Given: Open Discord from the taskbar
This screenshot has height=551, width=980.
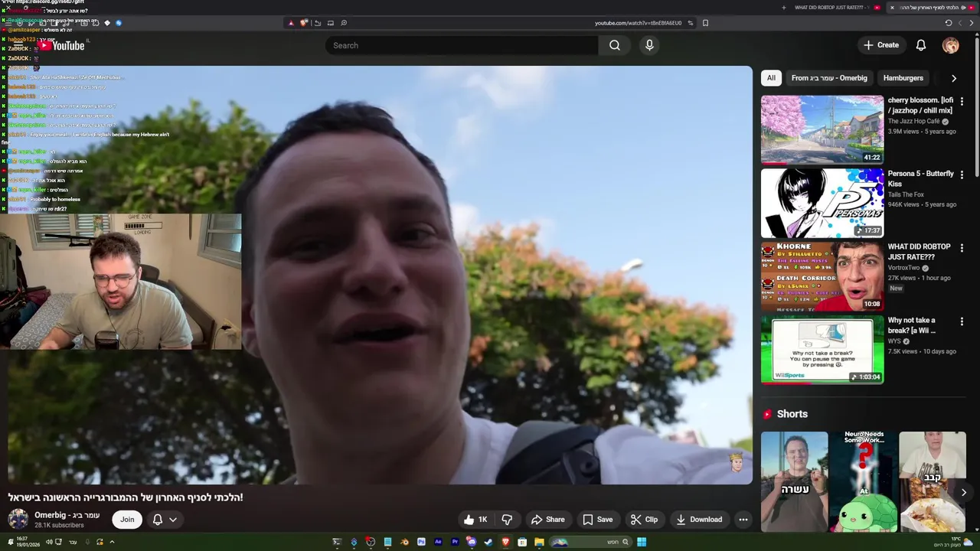Looking at the screenshot, I should click(472, 543).
